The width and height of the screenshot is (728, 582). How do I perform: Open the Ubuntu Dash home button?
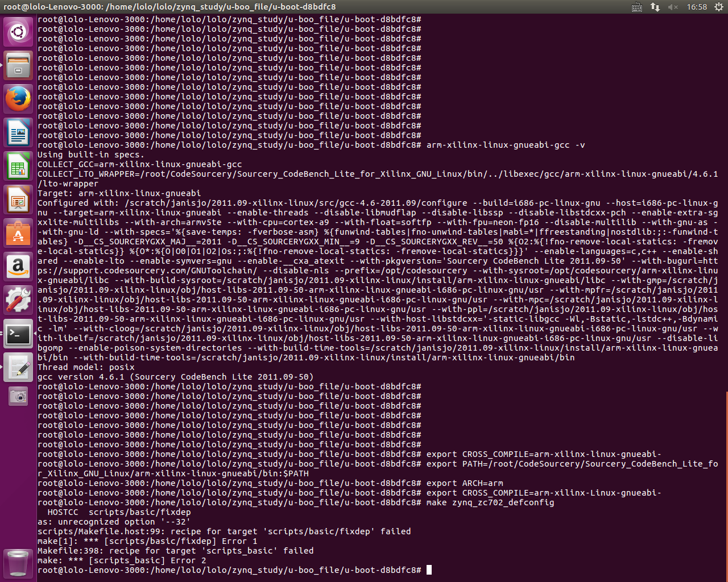point(18,31)
